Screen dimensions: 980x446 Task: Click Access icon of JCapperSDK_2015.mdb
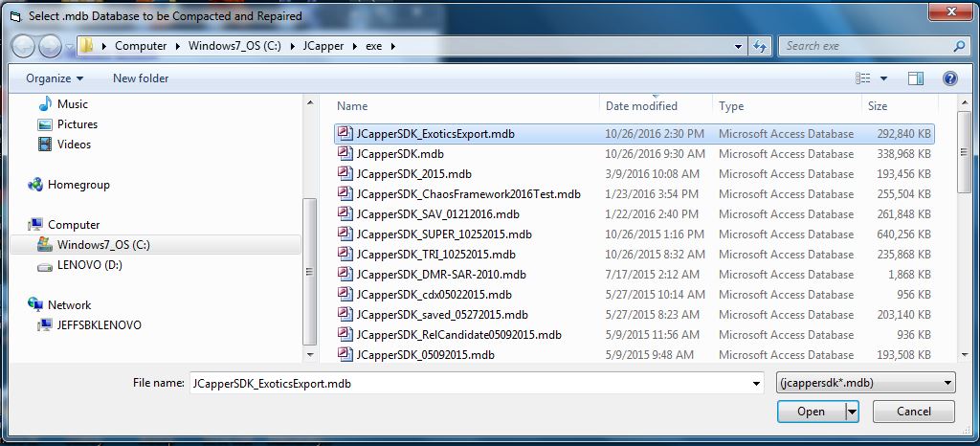[x=345, y=173]
